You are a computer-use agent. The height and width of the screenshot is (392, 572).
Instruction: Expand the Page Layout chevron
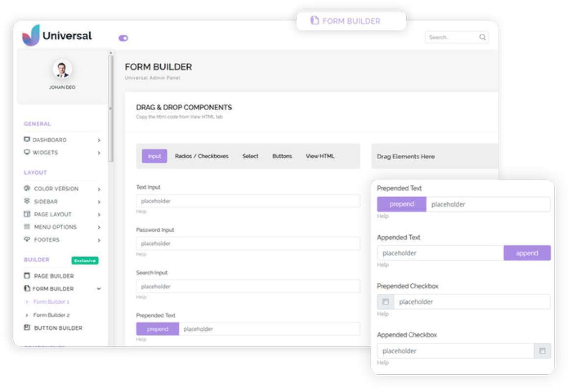[99, 215]
